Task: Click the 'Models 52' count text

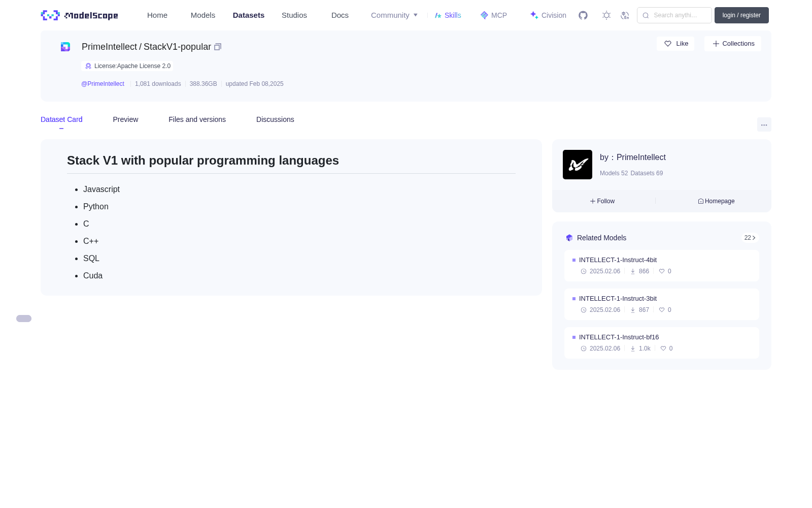Action: 614,173
